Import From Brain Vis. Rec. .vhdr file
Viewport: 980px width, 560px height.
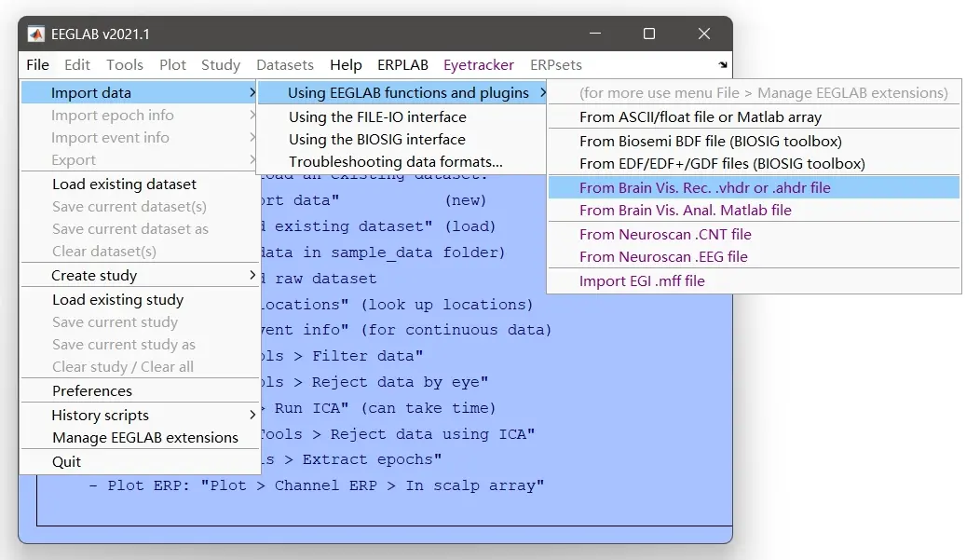[x=754, y=187]
